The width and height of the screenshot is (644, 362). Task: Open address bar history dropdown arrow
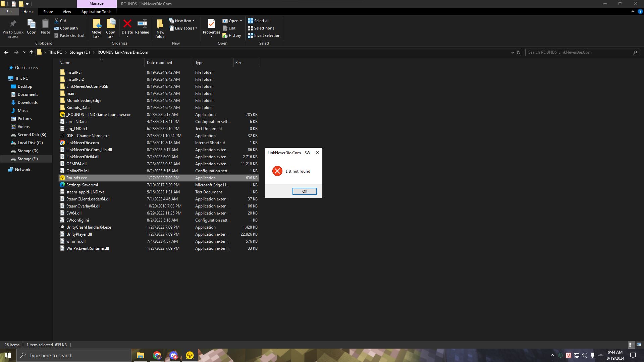pyautogui.click(x=513, y=52)
